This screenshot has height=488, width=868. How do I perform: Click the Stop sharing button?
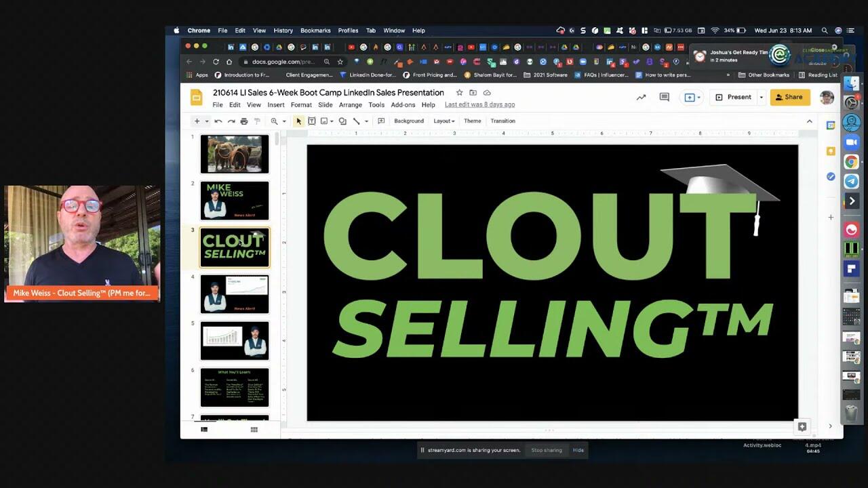[x=547, y=450]
